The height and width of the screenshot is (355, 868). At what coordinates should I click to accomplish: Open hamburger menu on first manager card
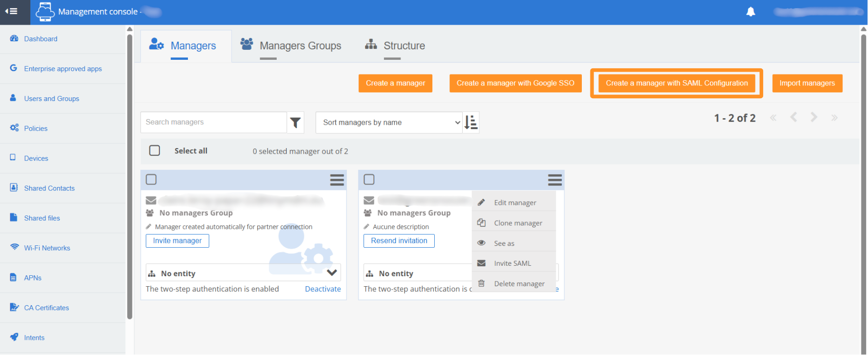coord(337,180)
